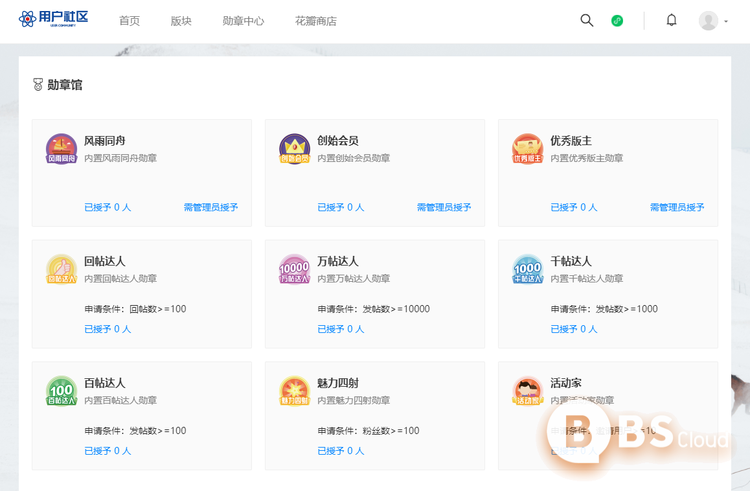750x491 pixels.
Task: Click 已授予 0 人 under 魅力四射
Action: pyautogui.click(x=341, y=451)
